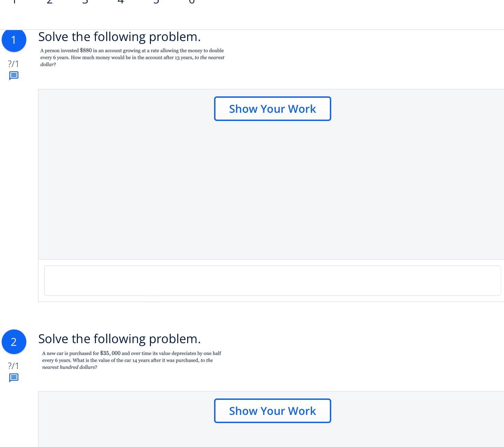This screenshot has height=447, width=504.
Task: Click the Solve the following problem heading
Action: point(120,36)
